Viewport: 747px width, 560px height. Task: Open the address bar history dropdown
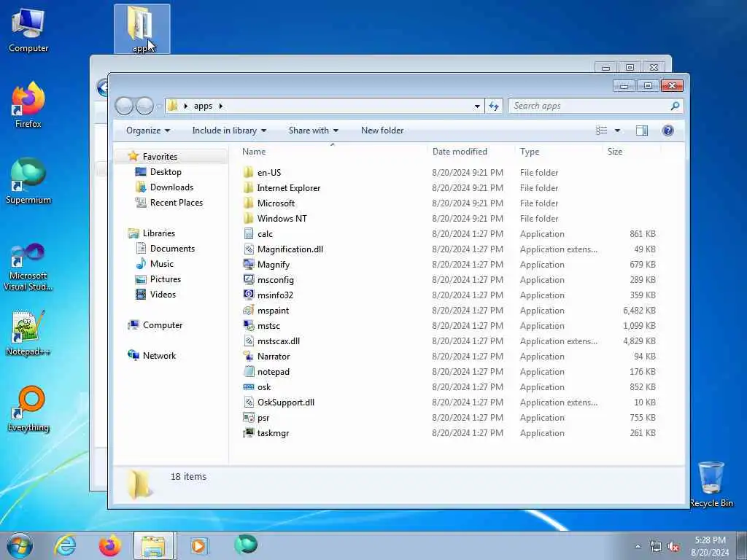point(477,106)
